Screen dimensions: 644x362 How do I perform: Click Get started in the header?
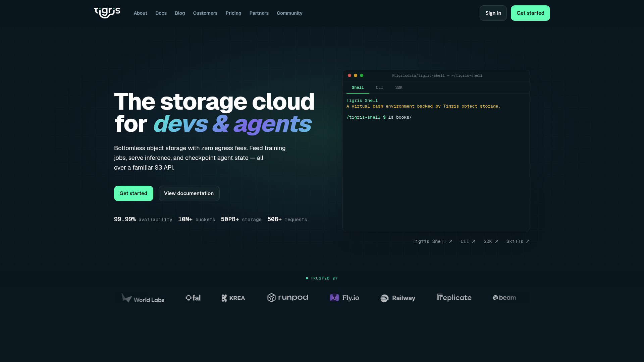pyautogui.click(x=530, y=13)
